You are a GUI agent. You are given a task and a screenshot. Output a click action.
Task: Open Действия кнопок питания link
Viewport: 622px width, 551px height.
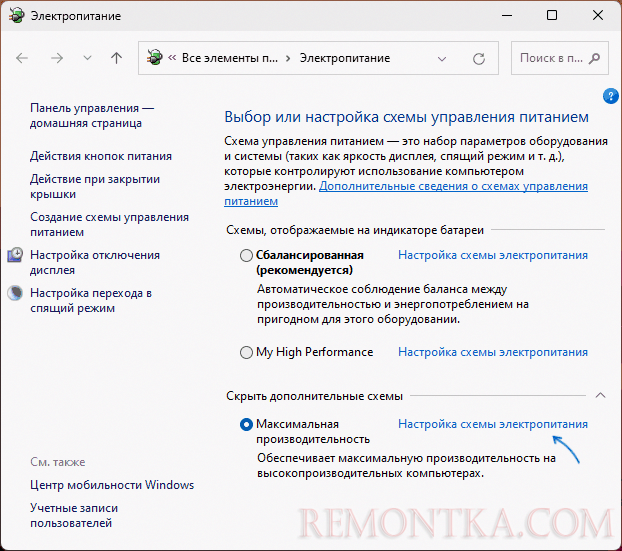(x=101, y=156)
